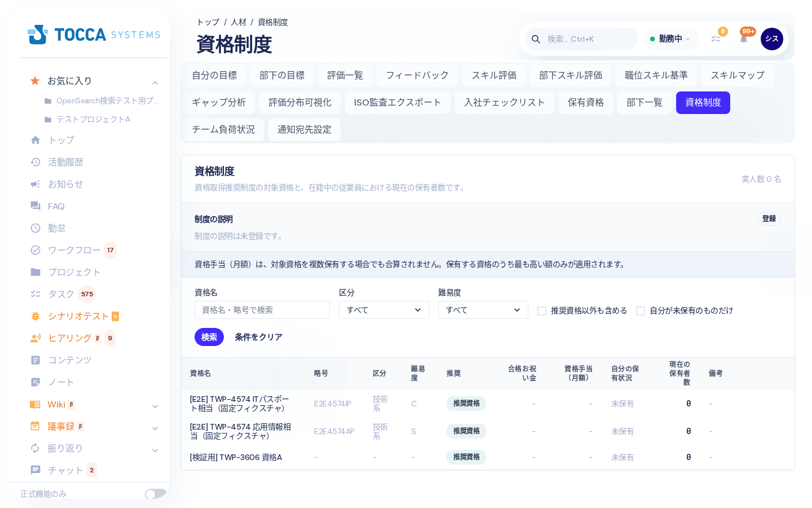The image size is (812, 508).
Task: Switch to 保有資格 tab
Action: pyautogui.click(x=586, y=103)
